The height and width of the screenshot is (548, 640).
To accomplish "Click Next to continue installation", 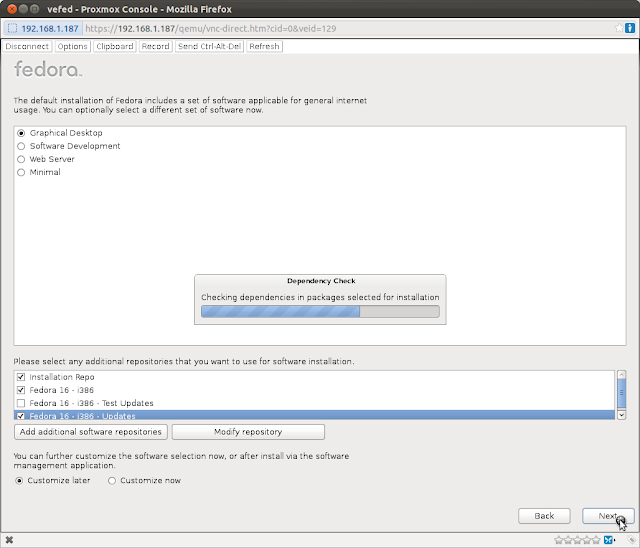I will 608,516.
